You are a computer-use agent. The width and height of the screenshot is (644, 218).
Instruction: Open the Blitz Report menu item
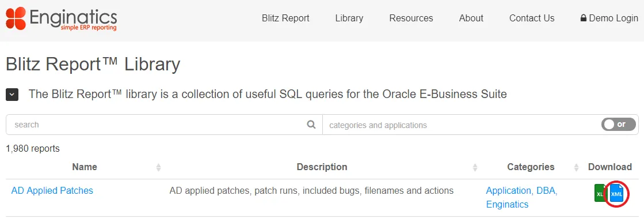pos(285,18)
